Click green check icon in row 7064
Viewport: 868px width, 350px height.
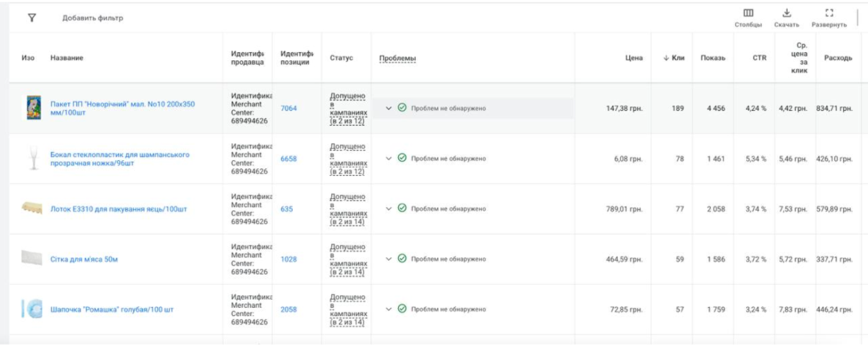402,108
